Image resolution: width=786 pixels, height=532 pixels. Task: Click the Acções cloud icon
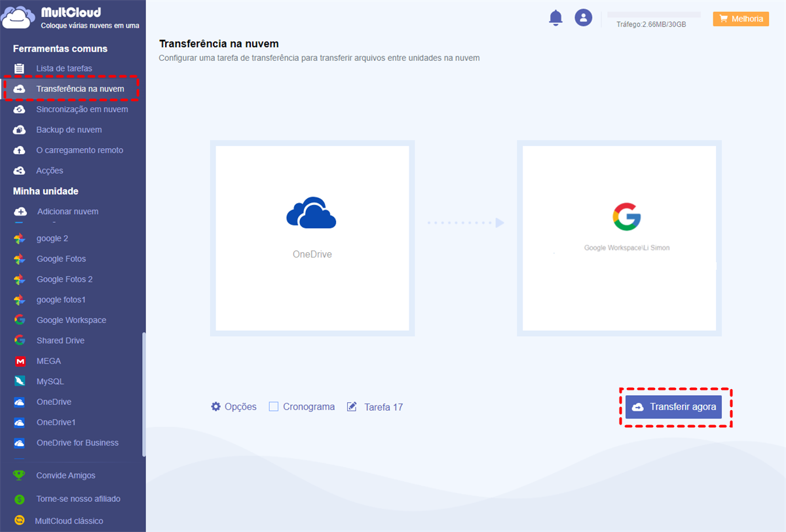(x=20, y=170)
